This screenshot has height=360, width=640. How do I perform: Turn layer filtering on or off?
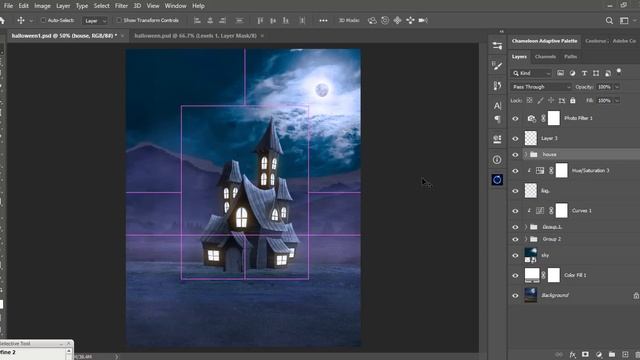(x=619, y=71)
